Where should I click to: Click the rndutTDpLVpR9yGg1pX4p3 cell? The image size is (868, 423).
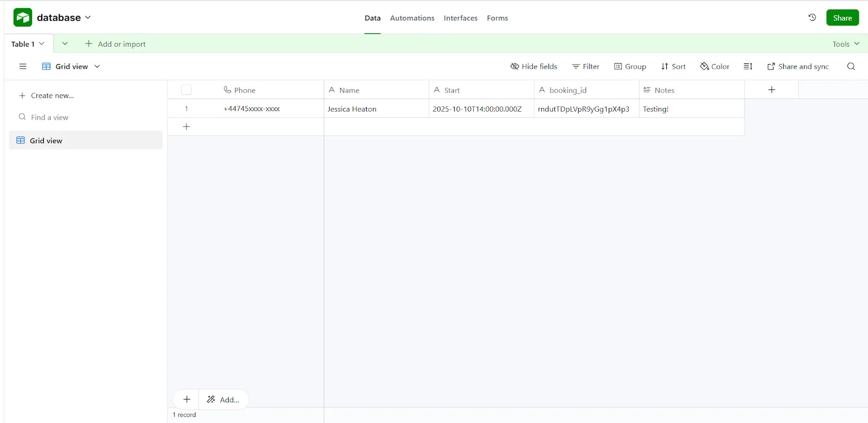click(x=587, y=108)
